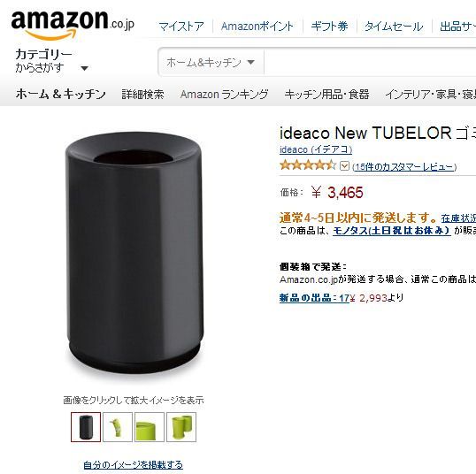476x474 pixels.
Task: Open the Amazon ランキング navigation item
Action: click(x=225, y=95)
